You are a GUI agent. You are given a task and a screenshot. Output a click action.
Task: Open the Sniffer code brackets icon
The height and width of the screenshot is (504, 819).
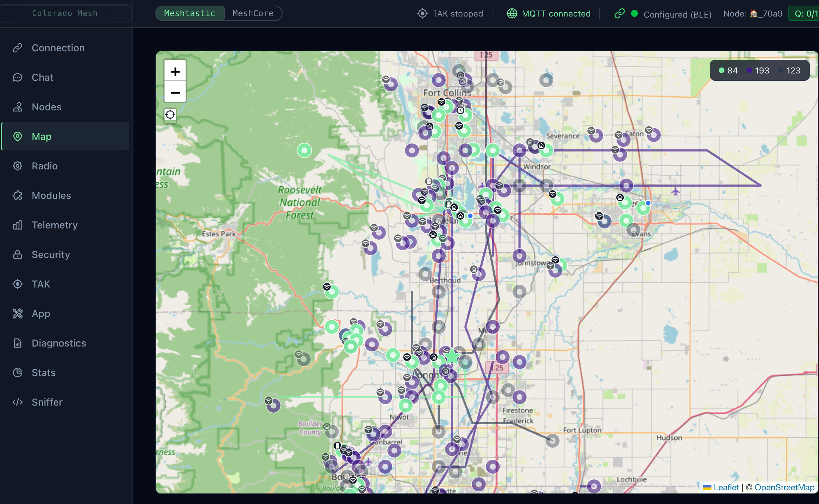(x=18, y=402)
